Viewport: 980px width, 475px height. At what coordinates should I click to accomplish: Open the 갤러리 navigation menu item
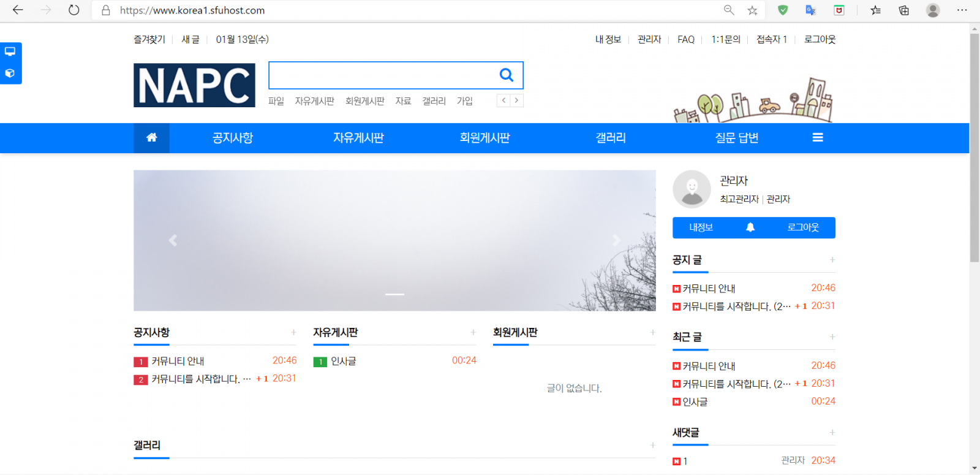click(x=611, y=138)
